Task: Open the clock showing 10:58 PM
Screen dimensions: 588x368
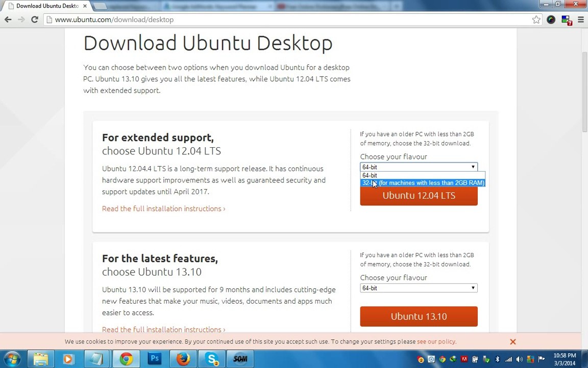Action: click(565, 359)
